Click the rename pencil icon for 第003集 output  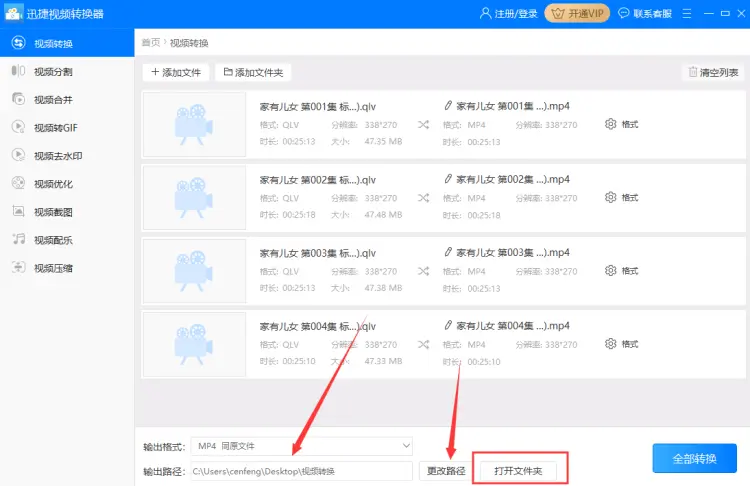[448, 252]
